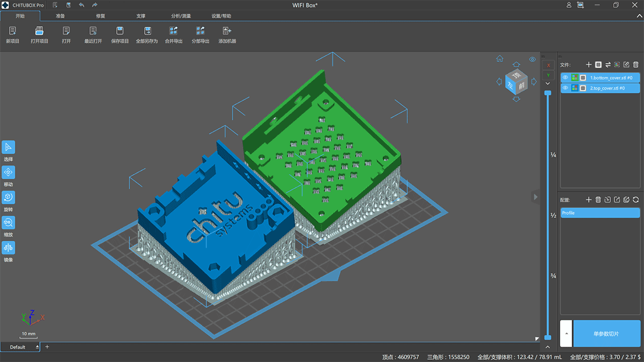Open the 镜像 (Mirror) tool
The width and height of the screenshot is (644, 362).
9,248
